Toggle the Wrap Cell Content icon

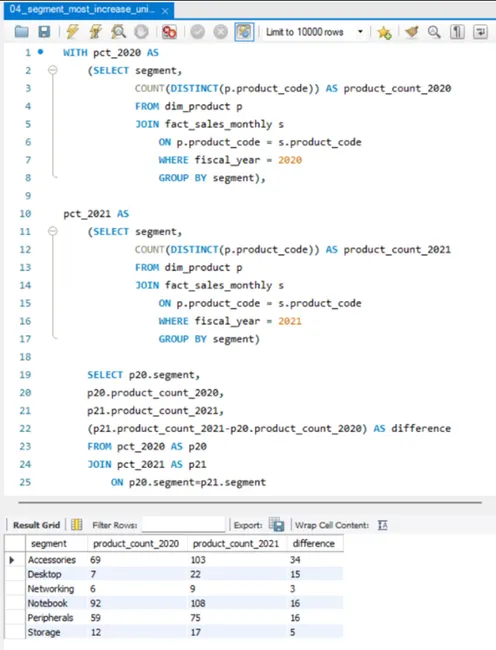coord(382,525)
